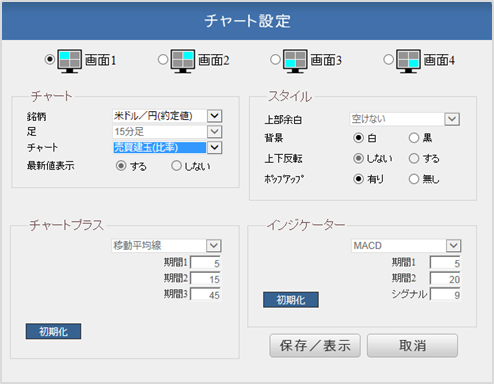Screen dimensions: 494x384
Task: Click チャートプラス 期間3 field showing 45
Action: (206, 294)
